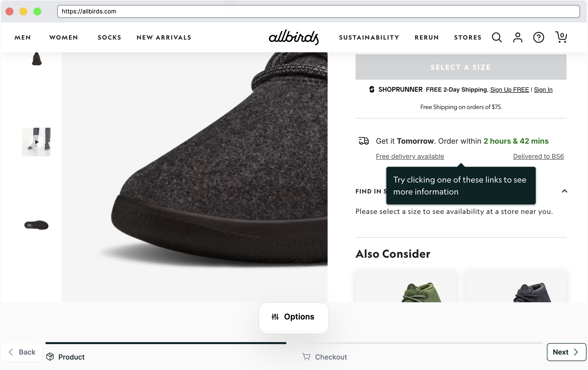
Task: Click the delivery truck icon
Action: pyautogui.click(x=364, y=141)
